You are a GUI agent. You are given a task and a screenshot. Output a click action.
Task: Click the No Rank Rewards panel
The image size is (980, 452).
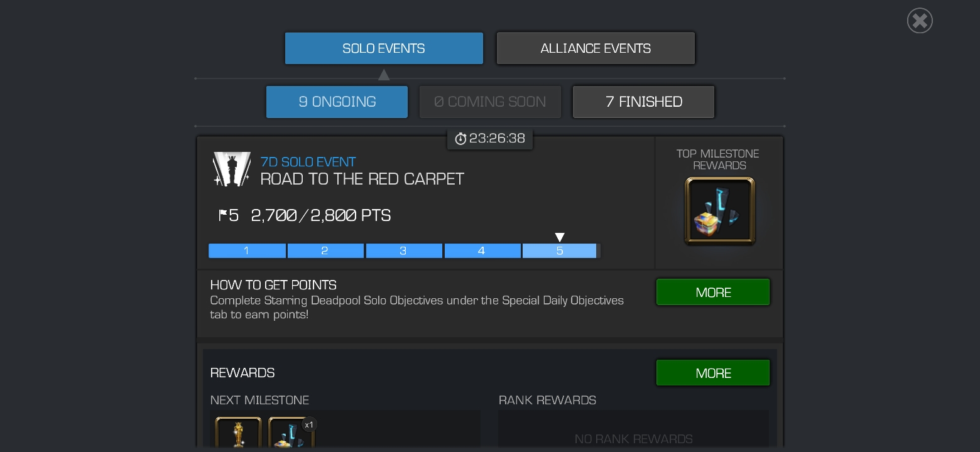[x=633, y=429]
